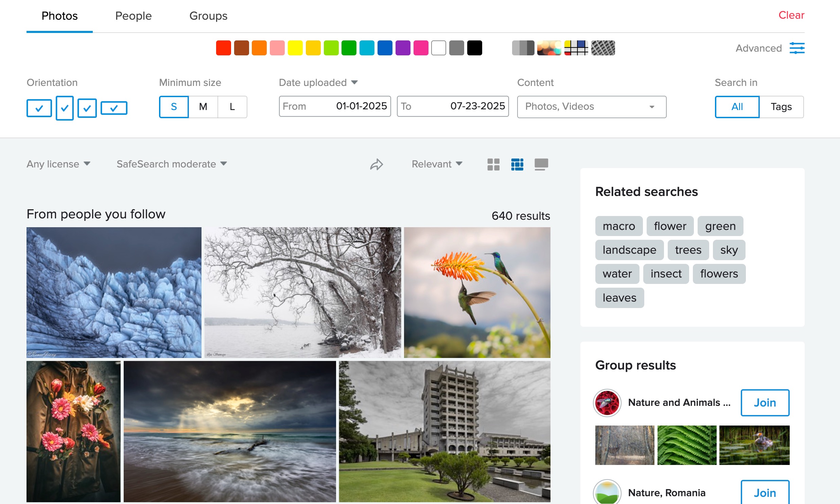The image size is (840, 504).
Task: Switch to the People tab
Action: 133,16
